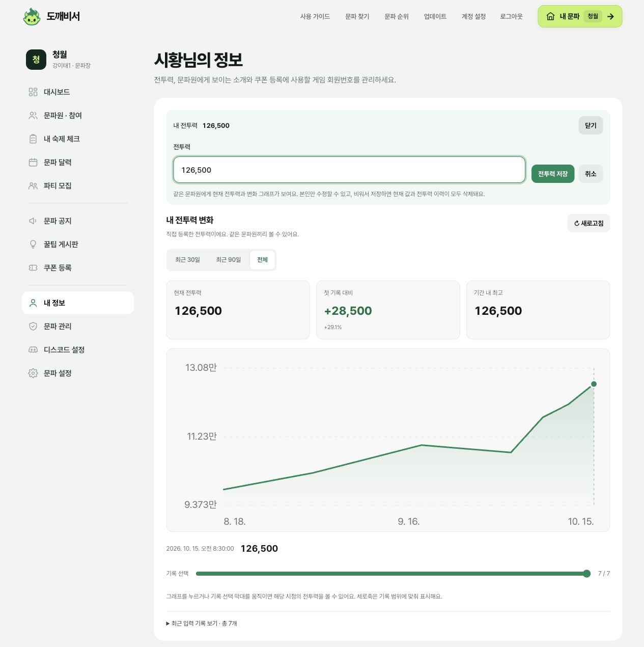This screenshot has height=647, width=644.
Task: Click the 취소 button
Action: (x=591, y=174)
